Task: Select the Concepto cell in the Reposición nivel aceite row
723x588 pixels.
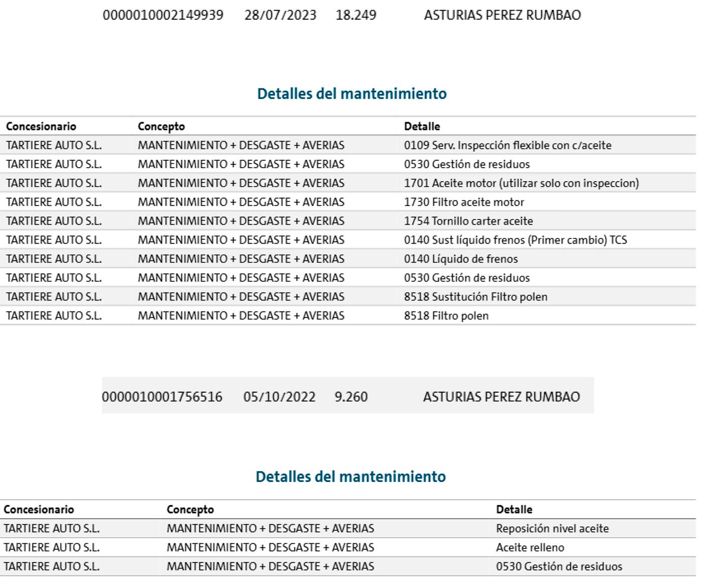Action: coord(270,529)
